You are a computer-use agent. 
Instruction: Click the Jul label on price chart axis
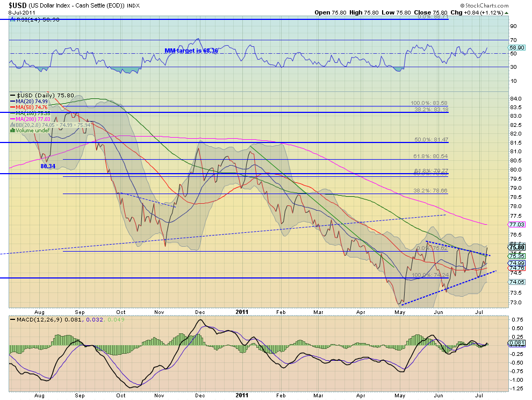[x=479, y=312]
